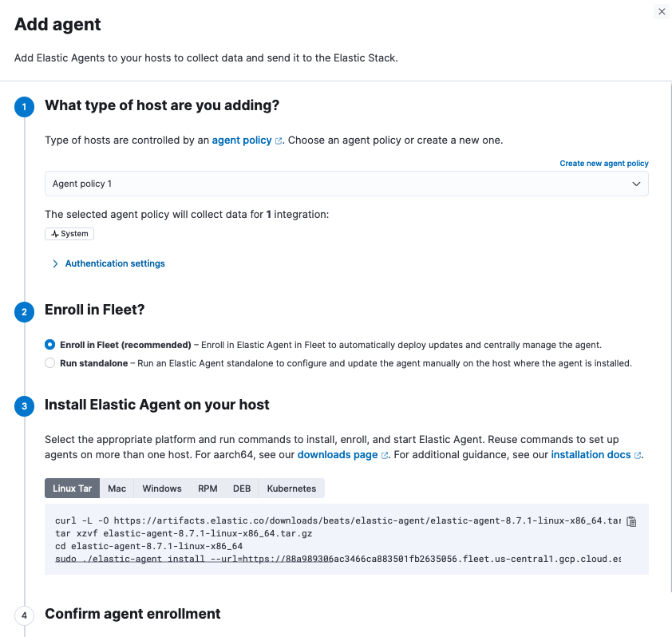Click the step 1 numbered circle
672x637 pixels.
24,106
